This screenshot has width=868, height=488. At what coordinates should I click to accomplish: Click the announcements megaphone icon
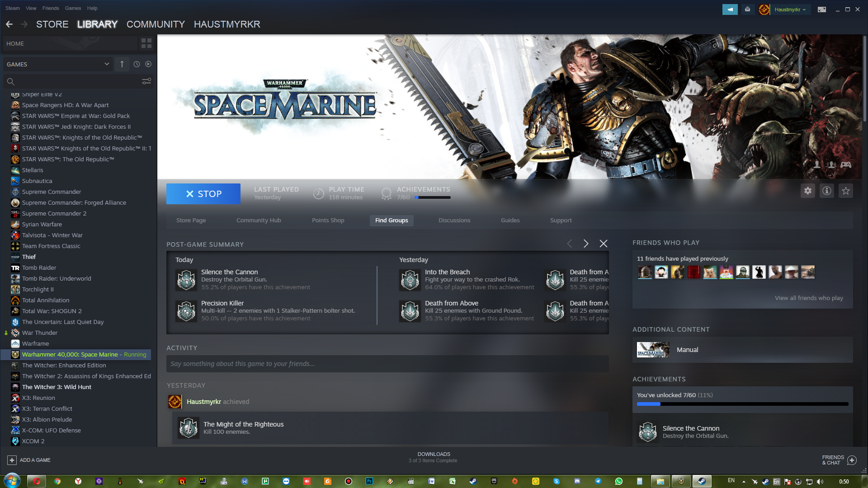(x=730, y=9)
